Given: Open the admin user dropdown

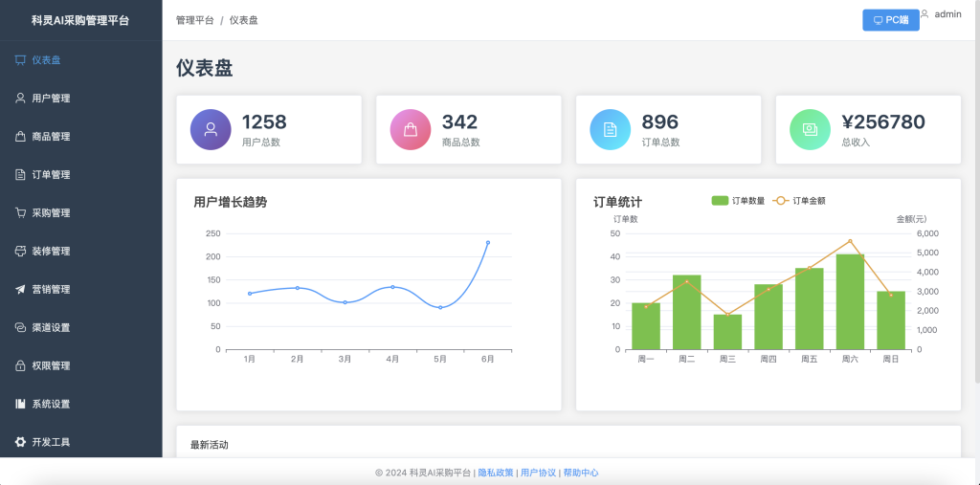Looking at the screenshot, I should pos(941,14).
